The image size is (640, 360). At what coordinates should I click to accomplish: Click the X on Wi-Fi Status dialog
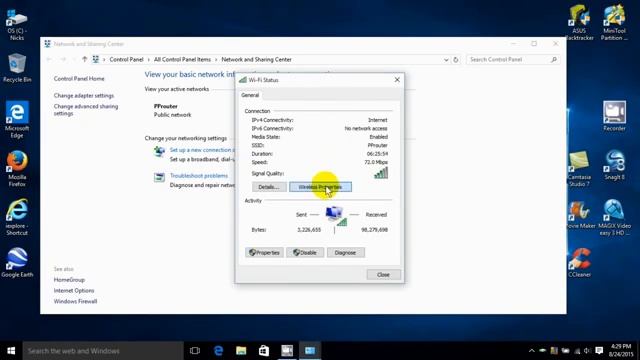point(397,80)
